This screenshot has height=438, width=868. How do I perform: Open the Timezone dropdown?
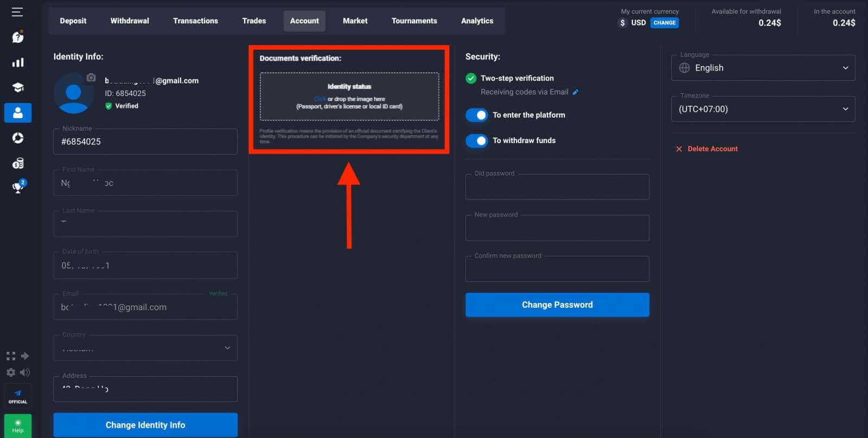coord(763,109)
